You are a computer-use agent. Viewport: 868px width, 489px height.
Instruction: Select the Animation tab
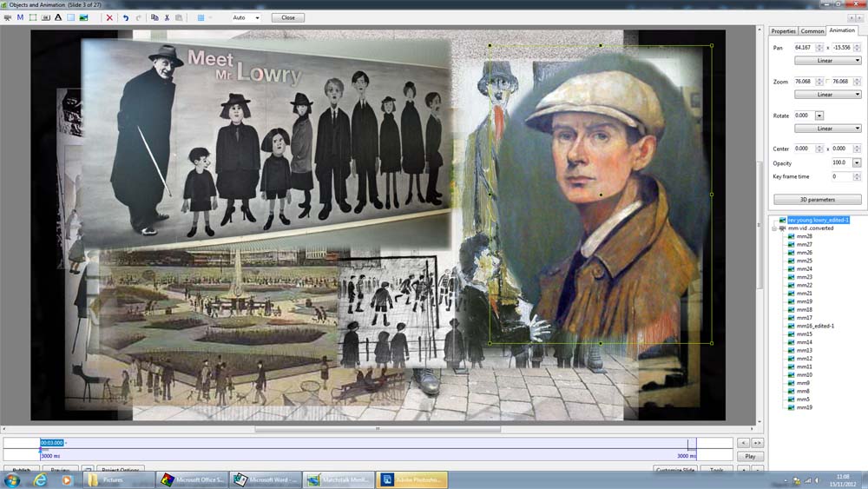[x=841, y=30]
